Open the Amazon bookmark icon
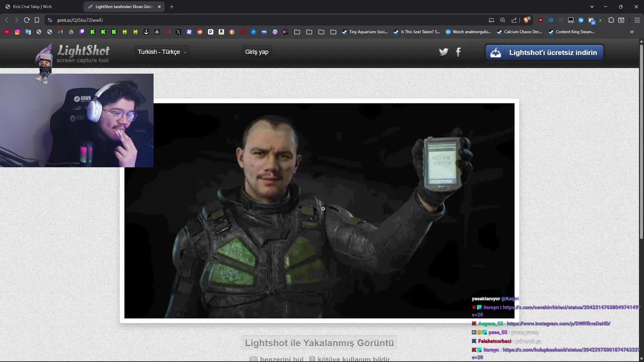Image resolution: width=644 pixels, height=362 pixels. [221, 32]
